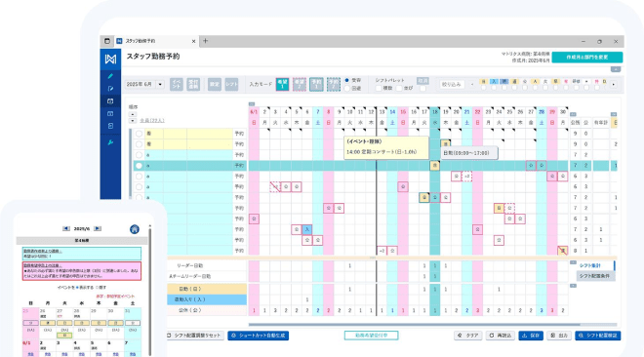
Task: Click the horizontal scrollbar below the shift grid
Action: click(414, 325)
